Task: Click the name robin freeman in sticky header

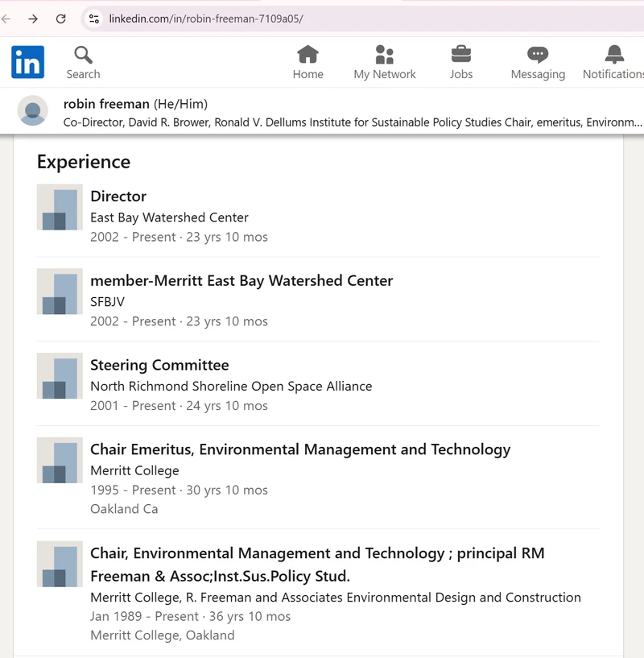Action: [106, 104]
